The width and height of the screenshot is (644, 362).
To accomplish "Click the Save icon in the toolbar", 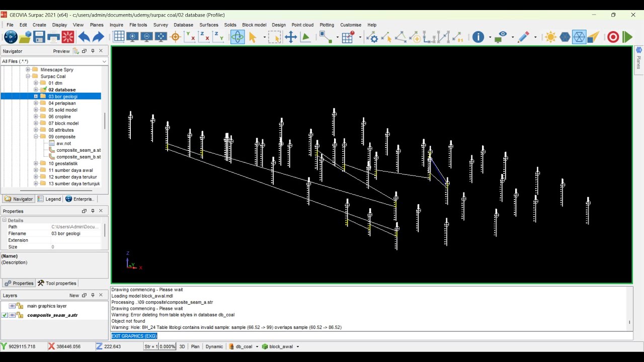I will pos(39,37).
